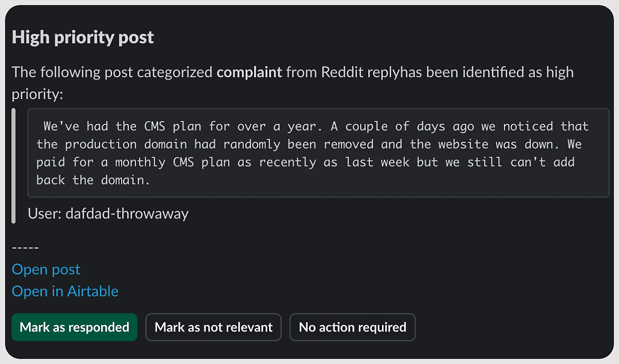Click the Mark as not relevant button

[x=213, y=327]
